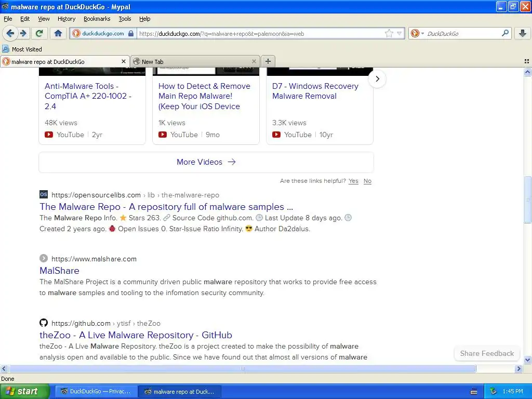The height and width of the screenshot is (399, 532).
Task: Open a new tab with plus button
Action: pos(268,61)
